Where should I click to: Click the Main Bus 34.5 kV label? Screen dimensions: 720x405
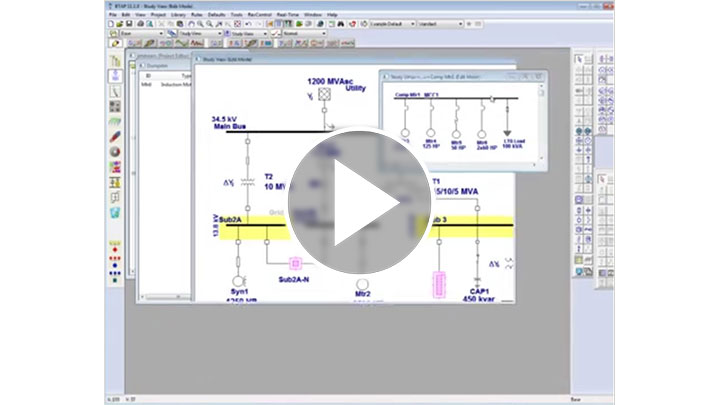229,123
